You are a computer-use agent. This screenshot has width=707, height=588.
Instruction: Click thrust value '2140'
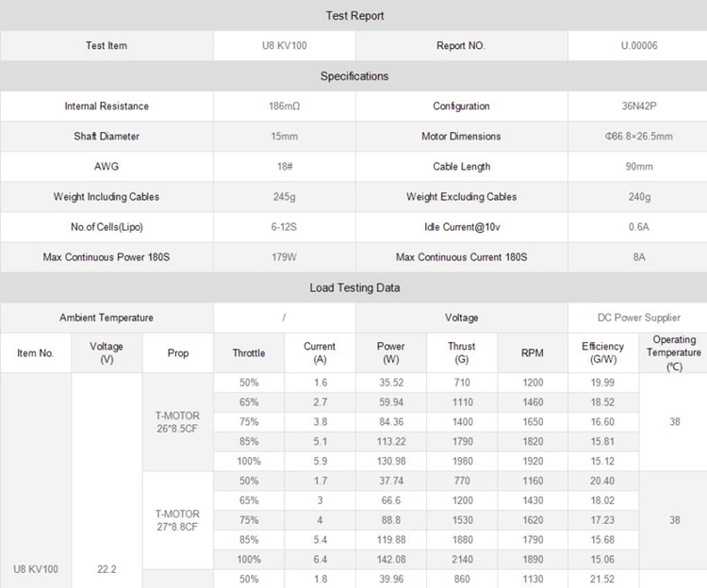462,560
